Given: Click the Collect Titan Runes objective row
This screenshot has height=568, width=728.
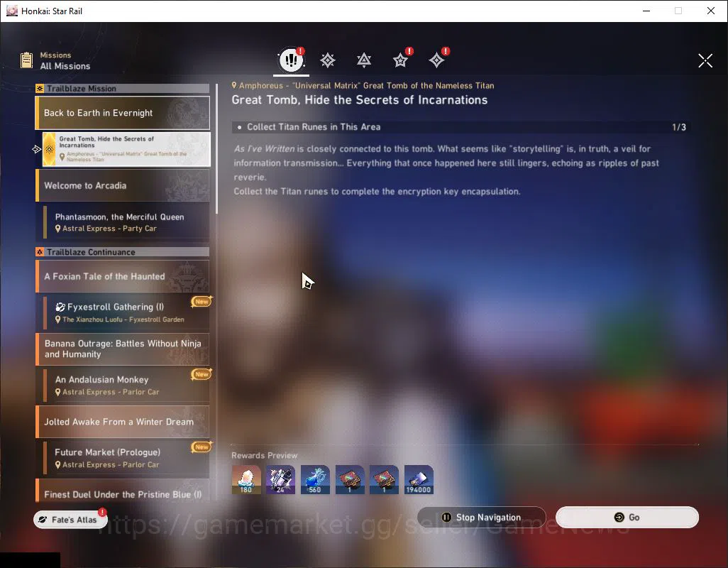Looking at the screenshot, I should point(461,127).
